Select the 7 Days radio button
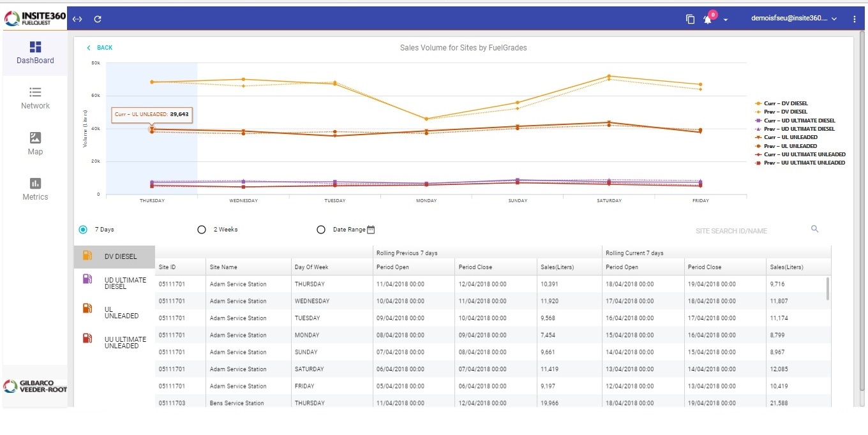Screen dimensions: 868x435 click(83, 230)
